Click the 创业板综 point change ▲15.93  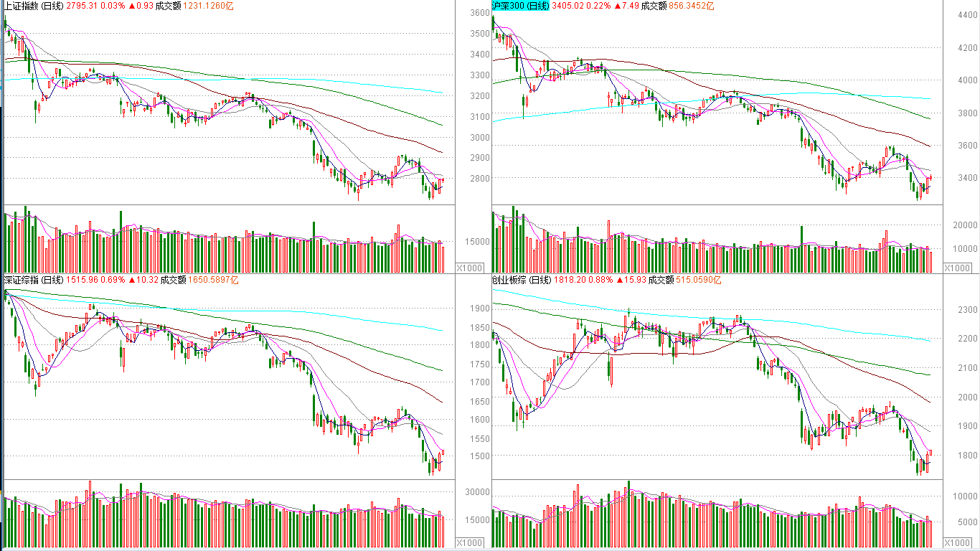[x=630, y=280]
